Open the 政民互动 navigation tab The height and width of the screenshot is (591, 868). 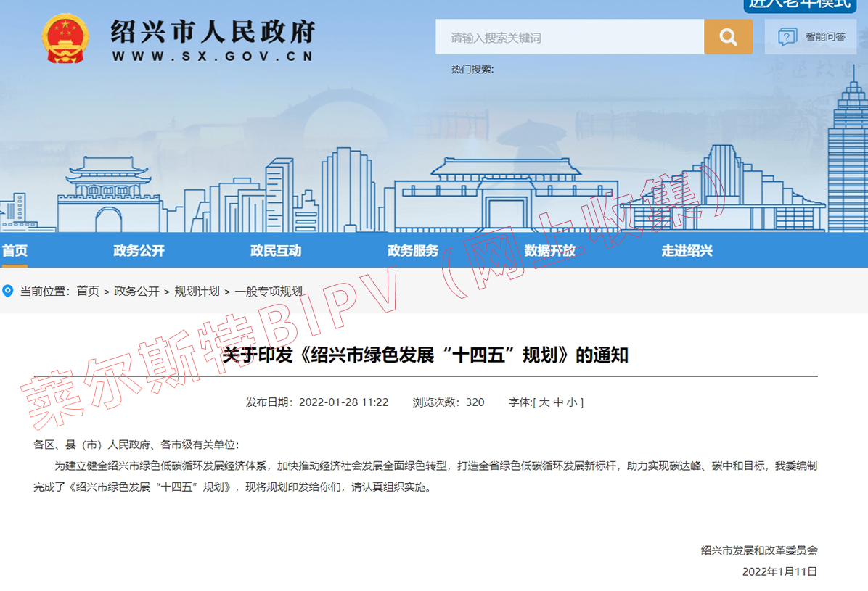(276, 251)
